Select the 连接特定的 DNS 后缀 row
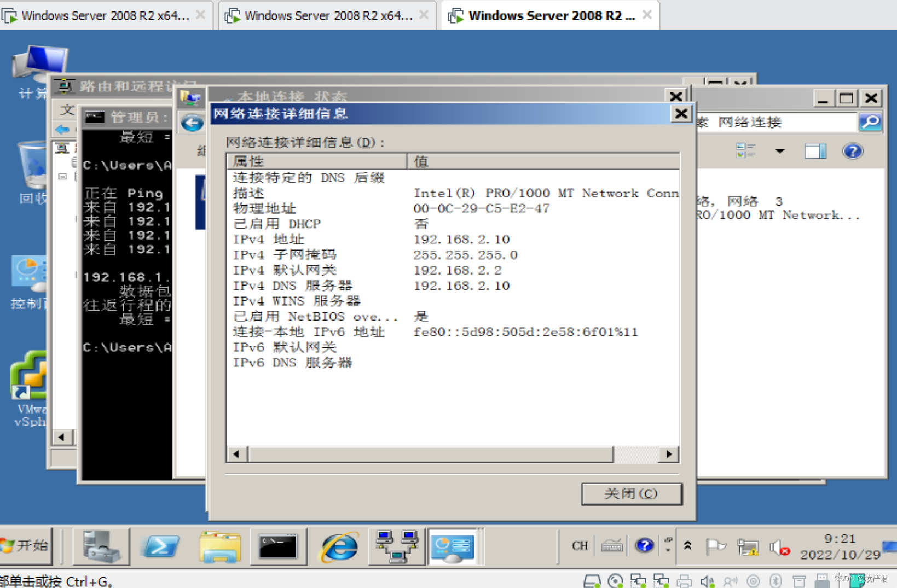 pos(453,178)
